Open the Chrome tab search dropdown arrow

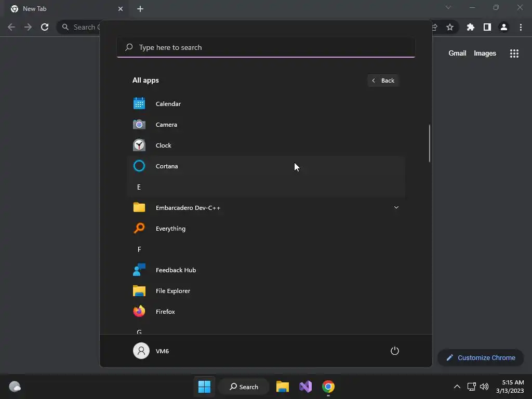[448, 7]
